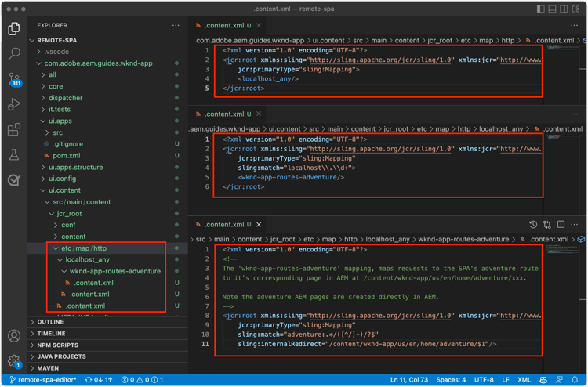This screenshot has height=387, width=588.
Task: Expand the NPM SCRIPTS section
Action: pyautogui.click(x=57, y=345)
